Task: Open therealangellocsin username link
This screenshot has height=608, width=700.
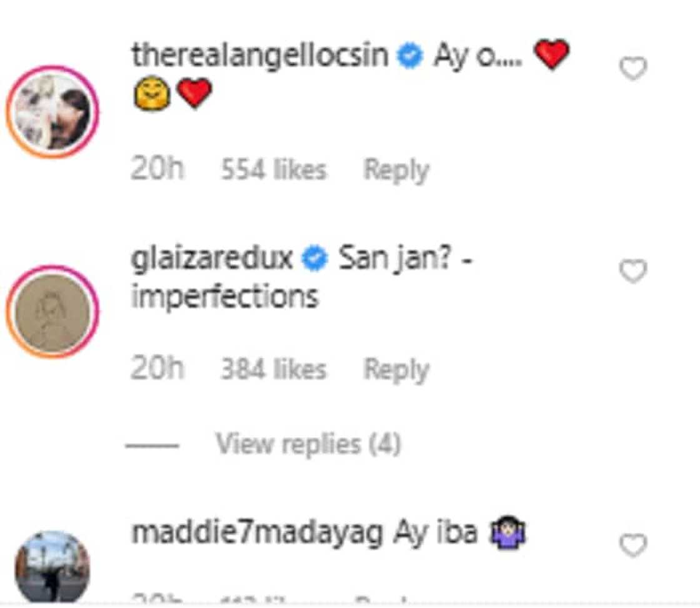Action: (260, 56)
